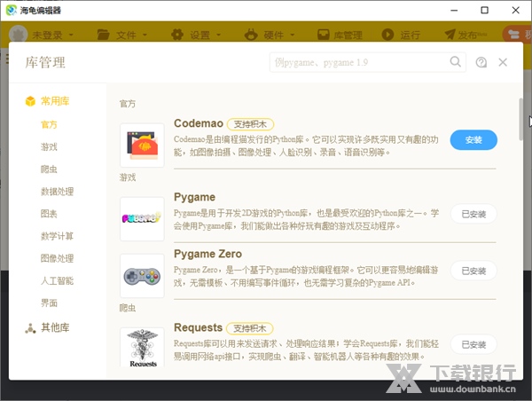
Task: Click the Pygame library title
Action: point(194,197)
